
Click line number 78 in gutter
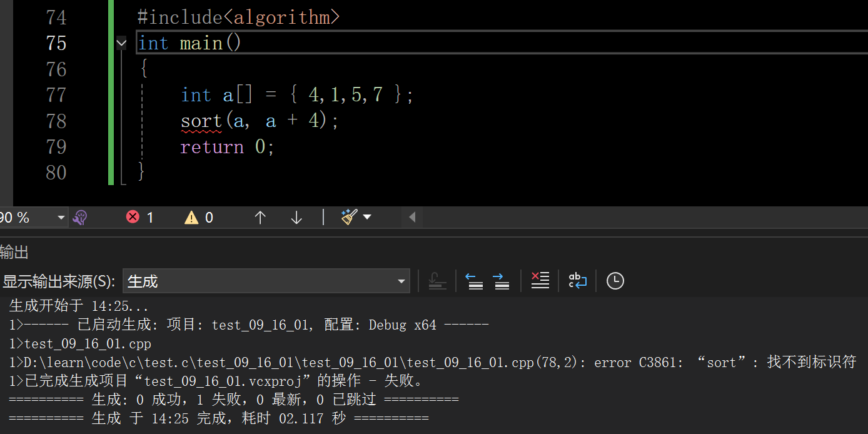click(x=56, y=121)
